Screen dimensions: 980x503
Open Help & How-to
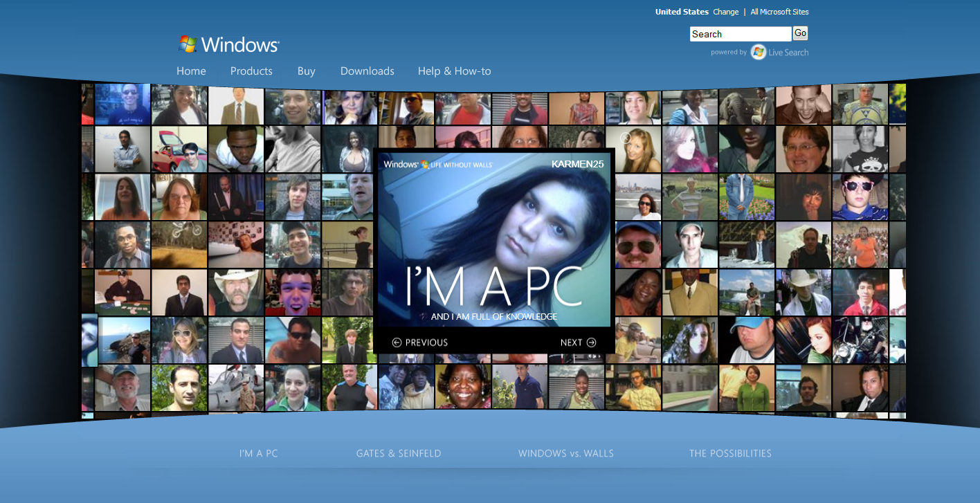[x=454, y=71]
